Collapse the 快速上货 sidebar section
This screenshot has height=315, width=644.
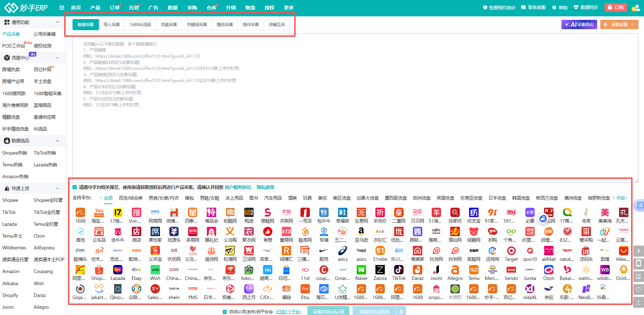point(58,189)
